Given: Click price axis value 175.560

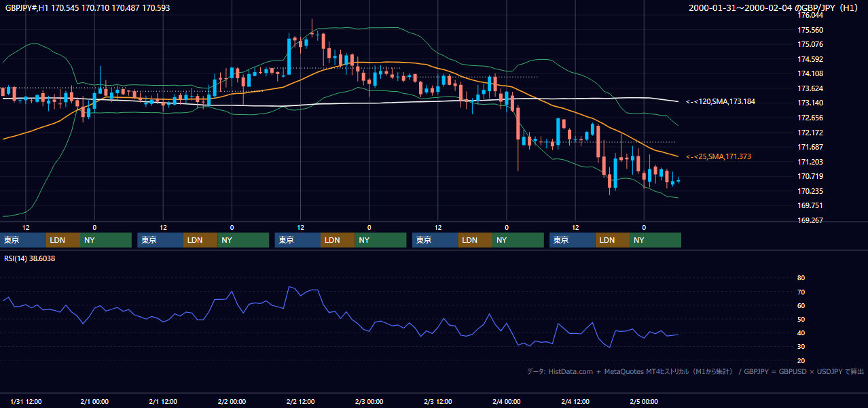Looking at the screenshot, I should point(810,30).
